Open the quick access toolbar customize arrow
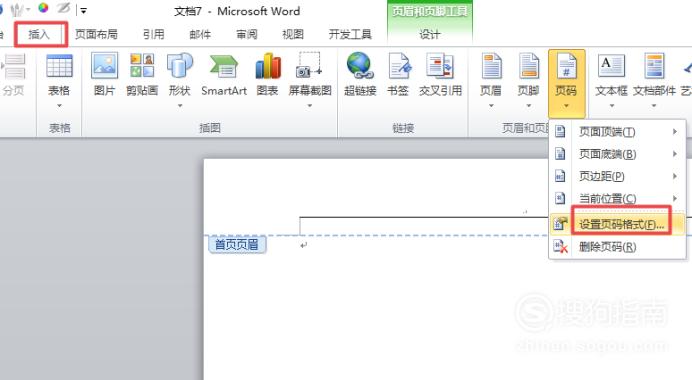 click(x=83, y=10)
